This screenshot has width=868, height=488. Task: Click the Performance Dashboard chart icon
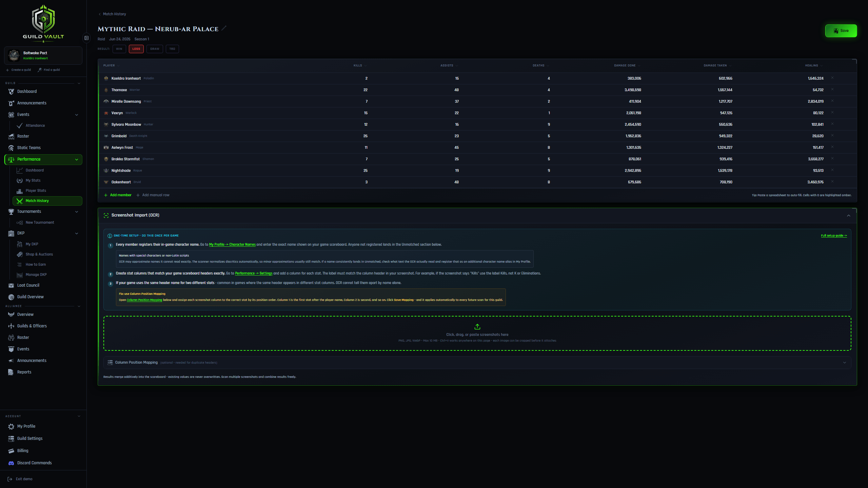[x=20, y=170]
